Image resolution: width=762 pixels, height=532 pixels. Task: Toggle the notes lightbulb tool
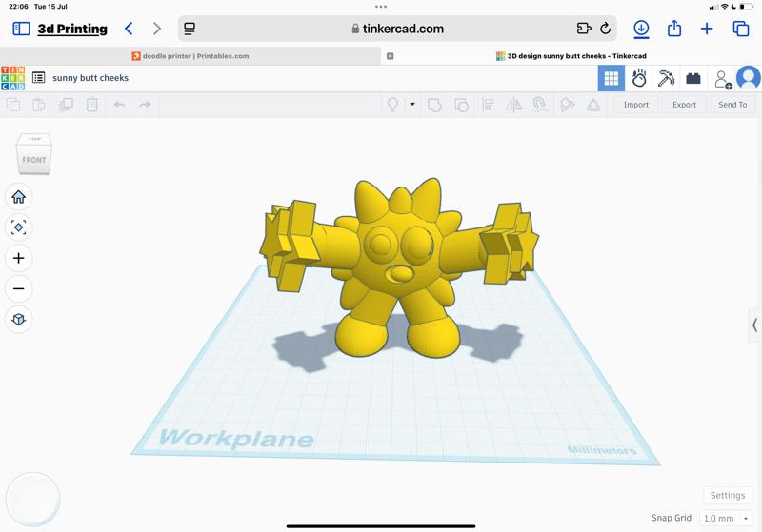[392, 105]
